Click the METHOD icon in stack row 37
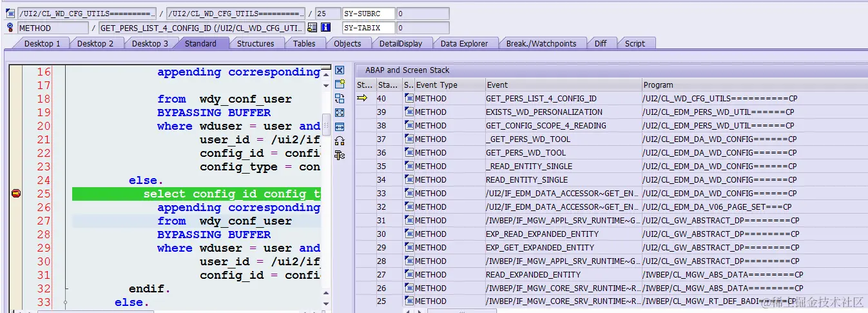This screenshot has width=868, height=313. (x=409, y=139)
